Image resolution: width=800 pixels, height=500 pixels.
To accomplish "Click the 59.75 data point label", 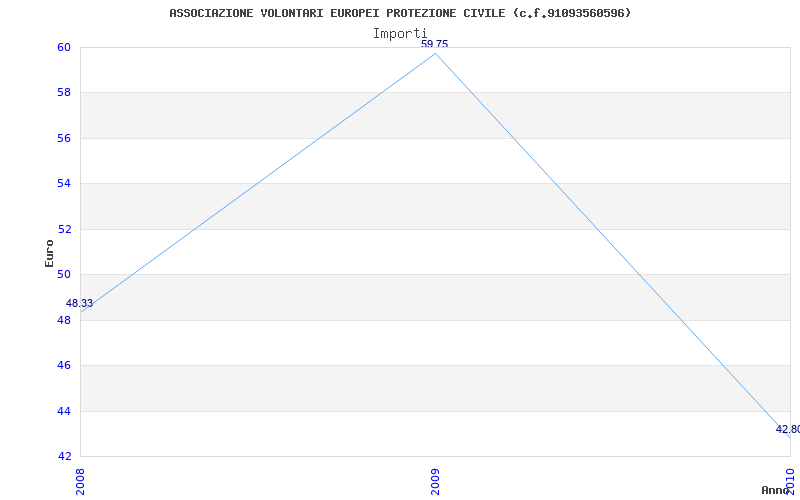I will click(434, 44).
